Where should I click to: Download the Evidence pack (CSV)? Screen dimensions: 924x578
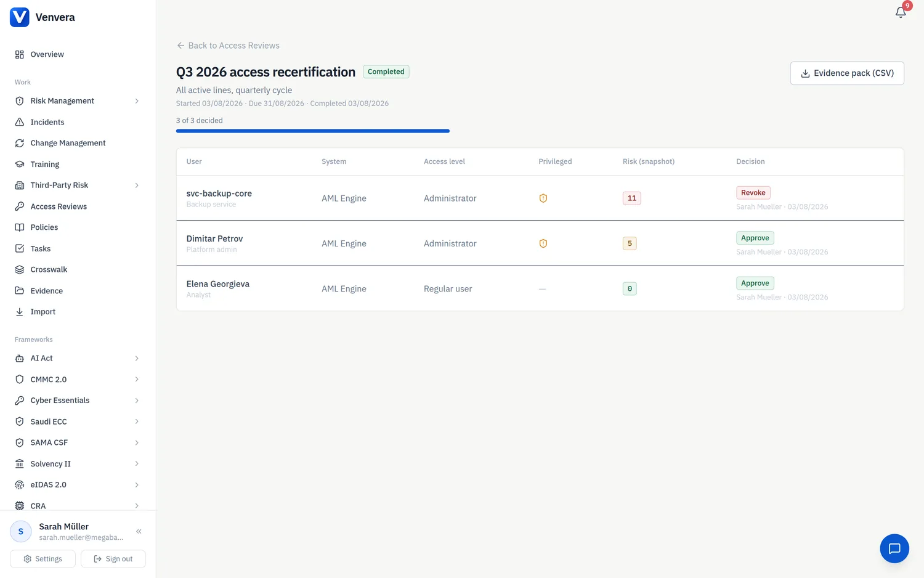pyautogui.click(x=847, y=73)
